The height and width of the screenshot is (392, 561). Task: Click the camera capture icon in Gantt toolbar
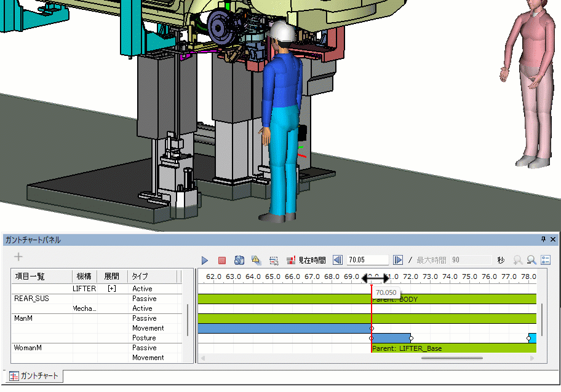240,261
